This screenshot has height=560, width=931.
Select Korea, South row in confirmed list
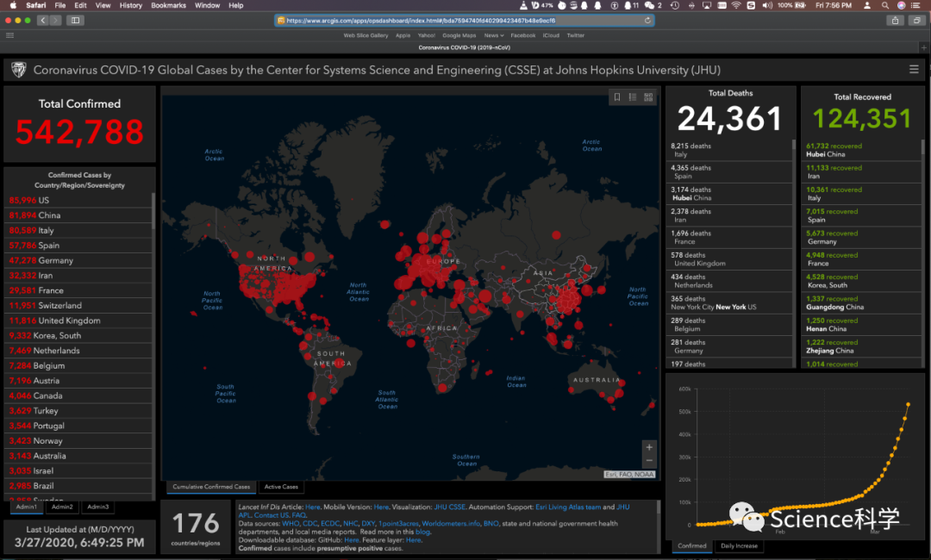78,336
